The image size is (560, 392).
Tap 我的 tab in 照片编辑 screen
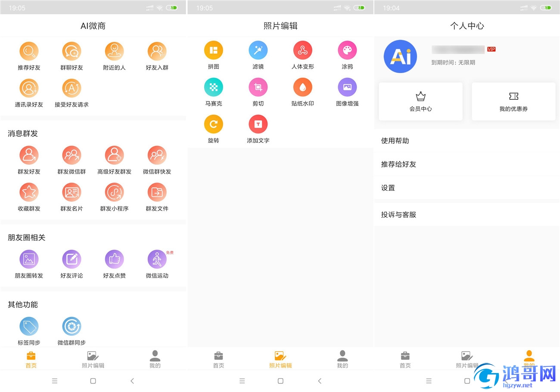342,360
